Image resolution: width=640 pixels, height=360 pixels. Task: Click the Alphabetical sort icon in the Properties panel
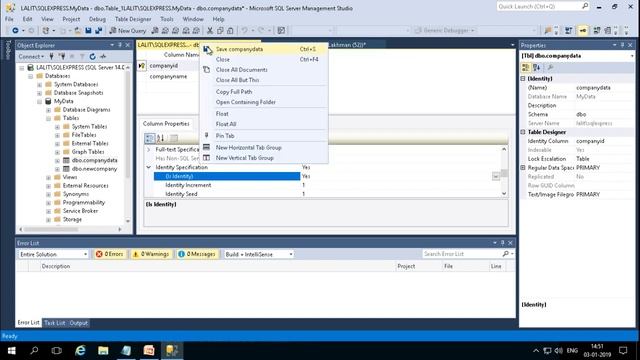[536, 67]
